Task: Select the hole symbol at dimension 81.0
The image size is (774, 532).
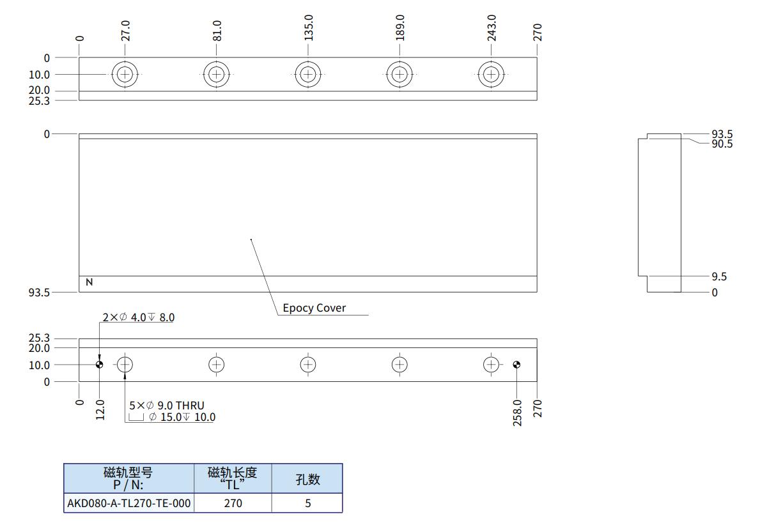Action: (216, 74)
